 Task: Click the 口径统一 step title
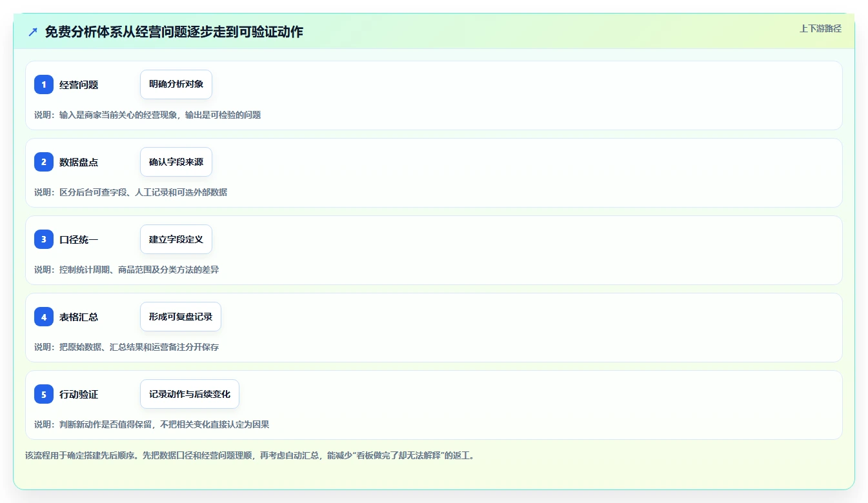pyautogui.click(x=79, y=239)
